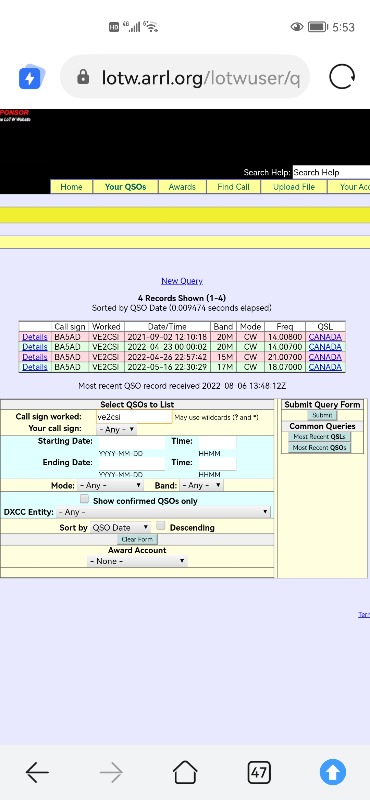
Task: Tap the padlock icon in address bar
Action: pyautogui.click(x=83, y=77)
